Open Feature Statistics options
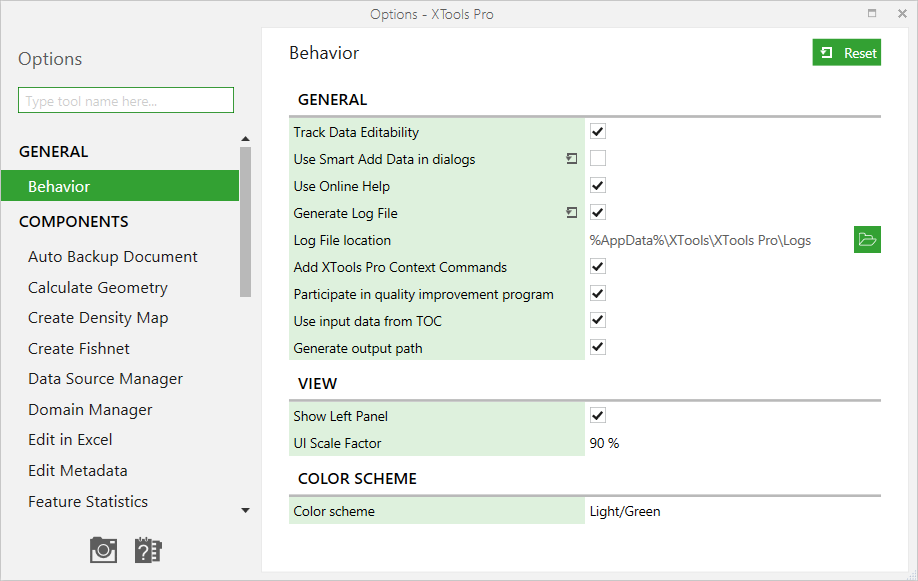918x581 pixels. coord(88,501)
